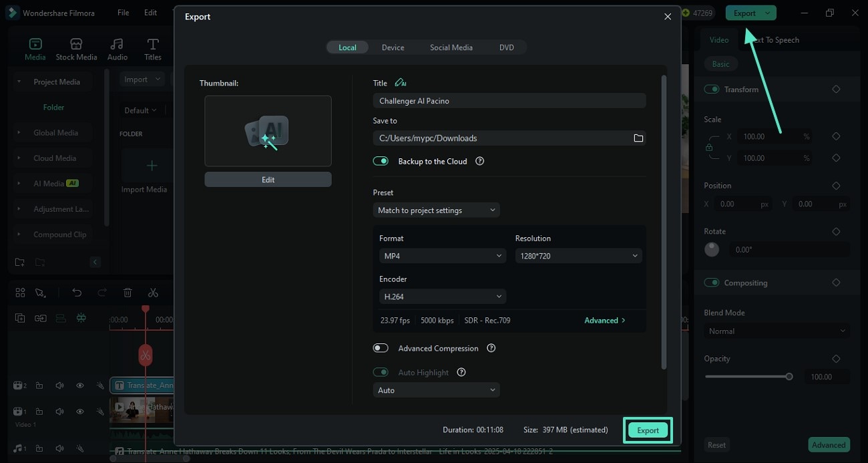Enable Advanced Compression switch

(381, 348)
